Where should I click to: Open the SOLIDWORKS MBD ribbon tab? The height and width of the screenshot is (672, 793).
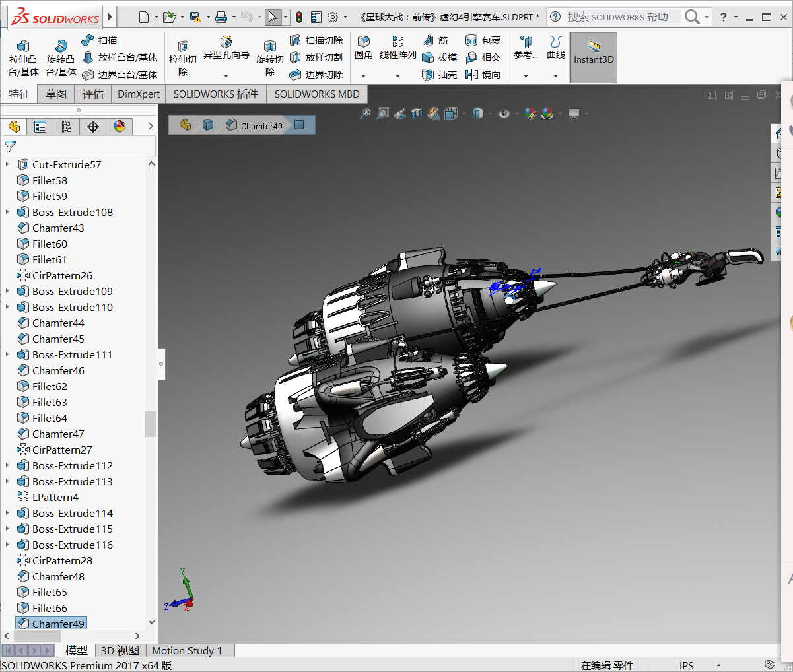pos(316,94)
